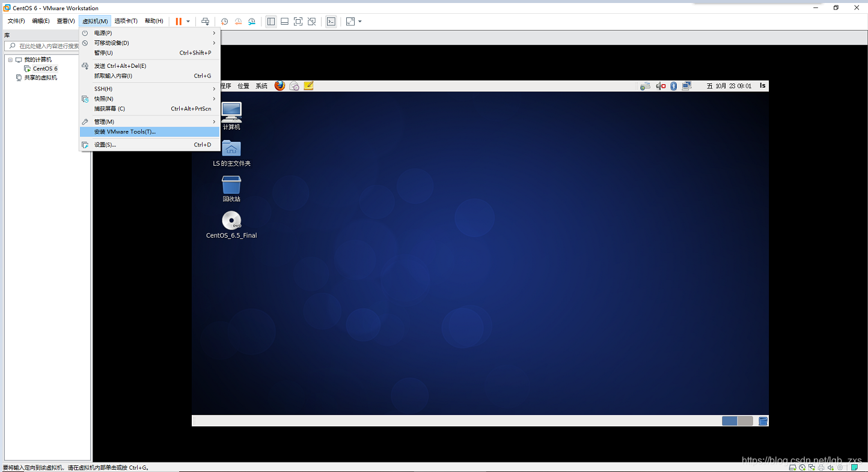868x472 pixels.
Task: Open the 编辑(E) menu
Action: point(41,21)
